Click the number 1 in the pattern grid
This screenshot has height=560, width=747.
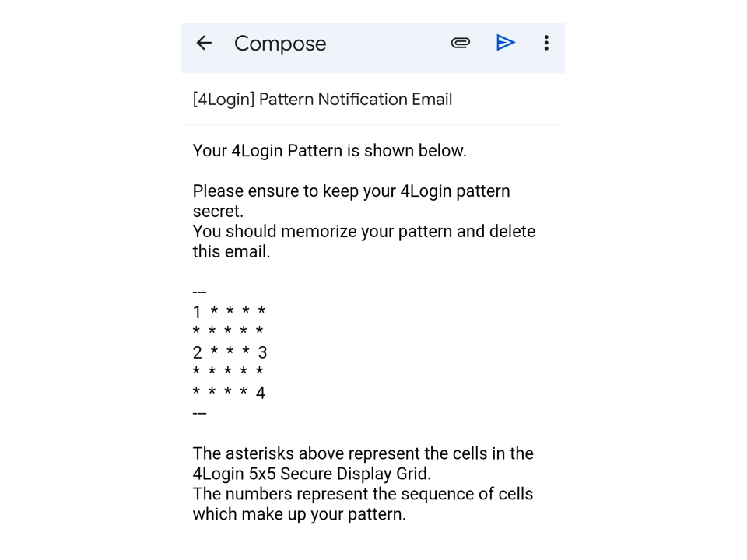point(197,313)
